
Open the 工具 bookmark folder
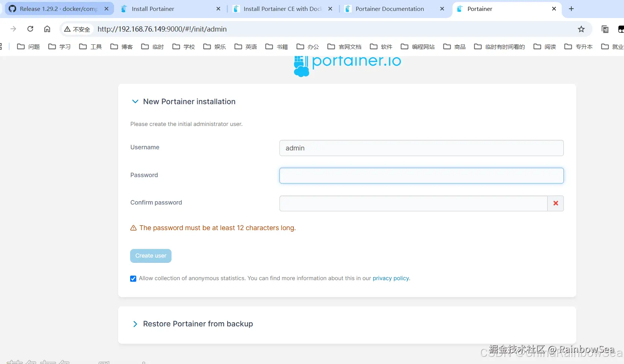coord(91,47)
